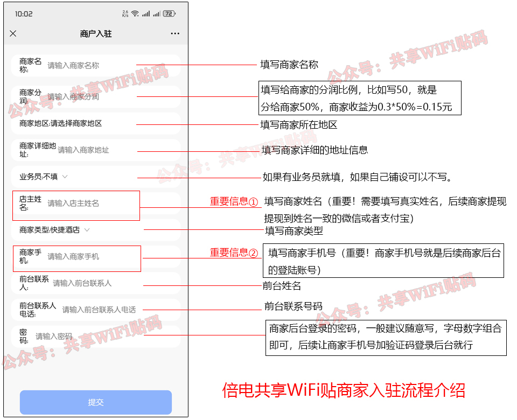
Task: Click the 重要信息② red label
Action: coord(234,253)
